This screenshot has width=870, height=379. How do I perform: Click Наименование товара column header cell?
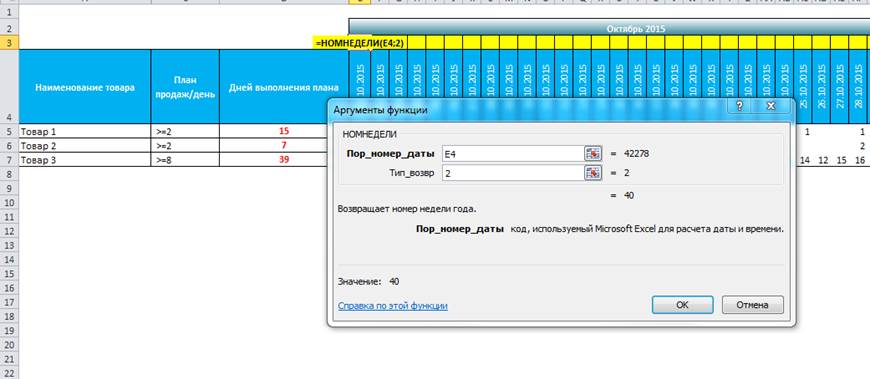click(85, 87)
